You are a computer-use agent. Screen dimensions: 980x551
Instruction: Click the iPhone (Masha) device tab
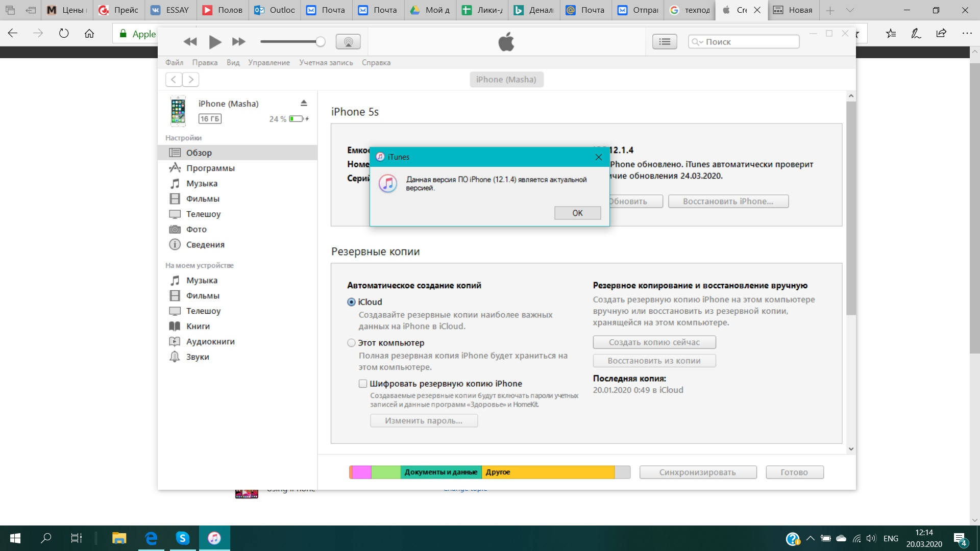pyautogui.click(x=506, y=80)
